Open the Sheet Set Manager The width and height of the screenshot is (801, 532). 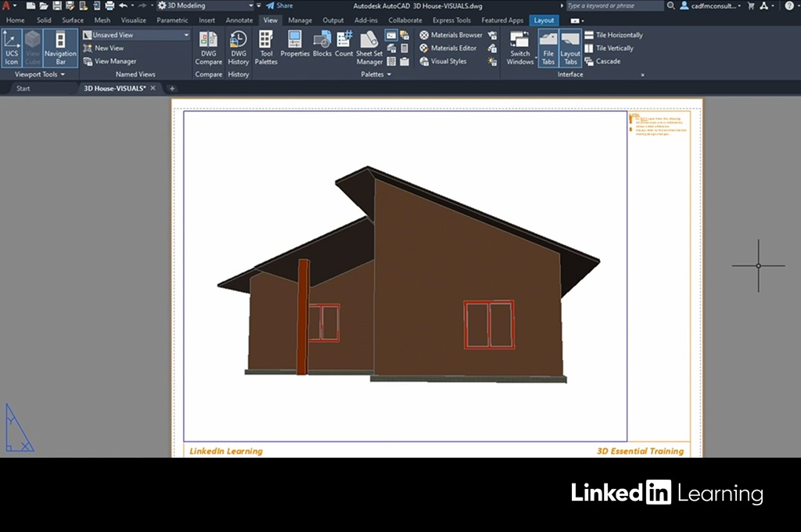tap(369, 48)
